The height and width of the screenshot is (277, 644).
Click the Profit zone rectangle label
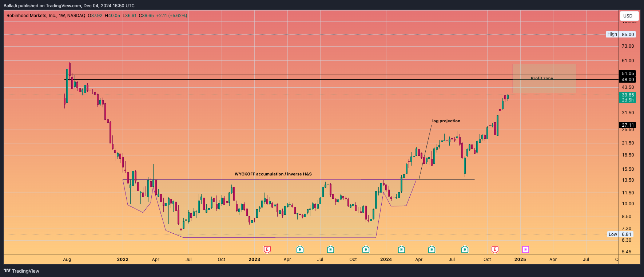click(542, 78)
